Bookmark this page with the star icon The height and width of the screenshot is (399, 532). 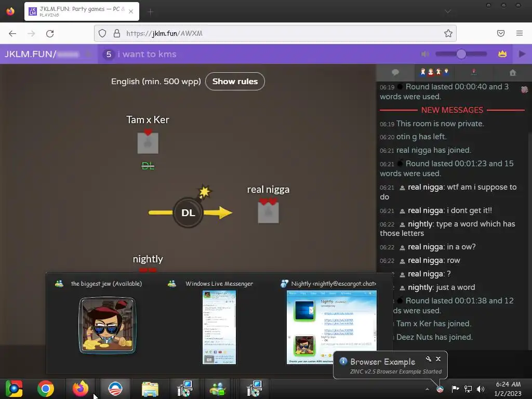point(448,33)
